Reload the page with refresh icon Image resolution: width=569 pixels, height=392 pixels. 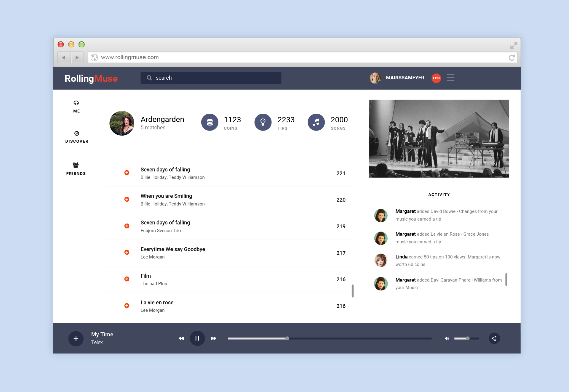(x=512, y=57)
